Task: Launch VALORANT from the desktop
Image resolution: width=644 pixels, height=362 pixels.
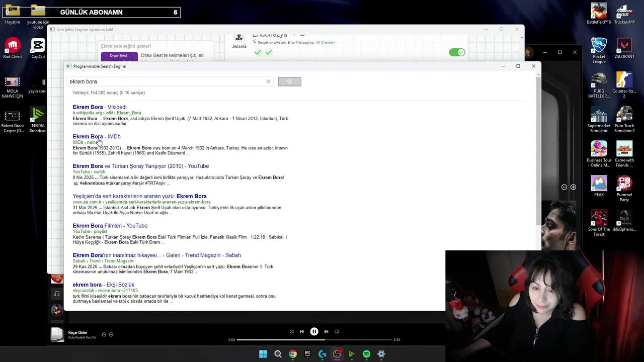Action: [x=624, y=48]
